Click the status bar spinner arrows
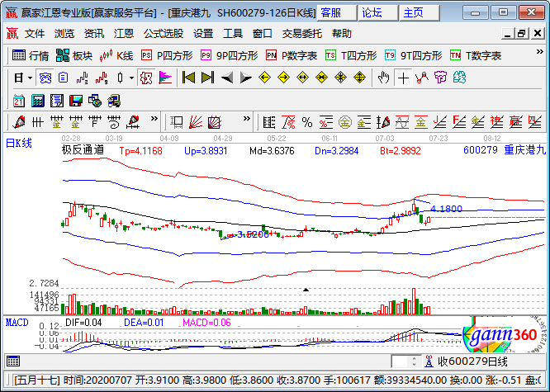Screen dimensions: 550x392 point(414,361)
